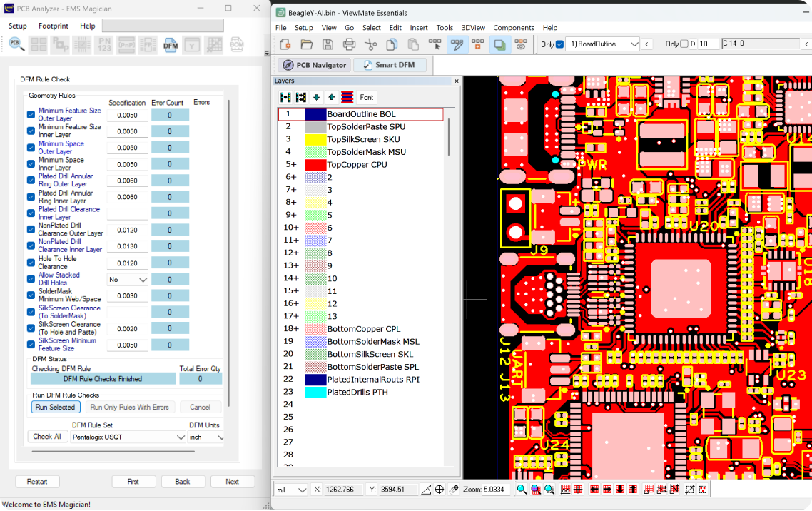
Task: Open a file with the folder icon
Action: tap(306, 44)
